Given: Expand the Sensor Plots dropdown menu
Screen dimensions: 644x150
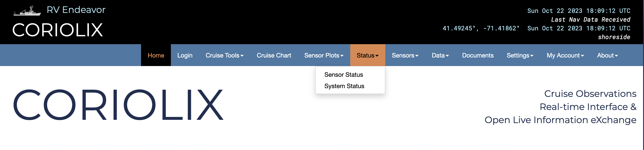Looking at the screenshot, I should click(x=324, y=55).
